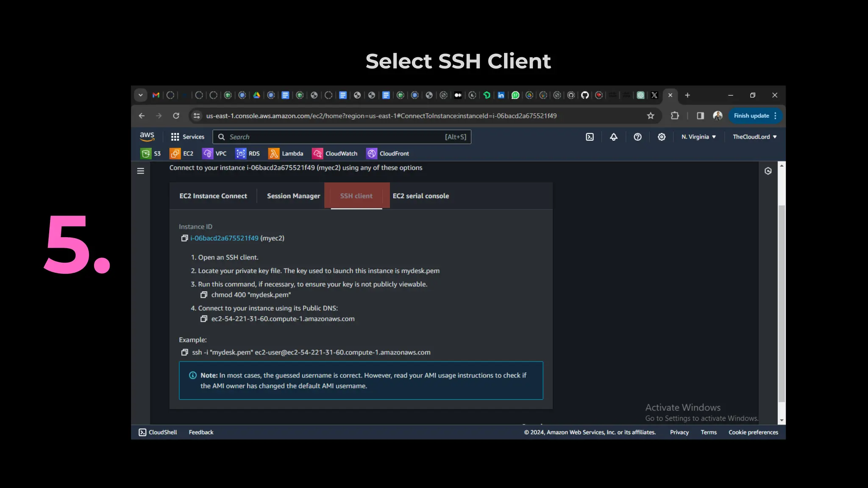
Task: Reload the page
Action: [176, 116]
